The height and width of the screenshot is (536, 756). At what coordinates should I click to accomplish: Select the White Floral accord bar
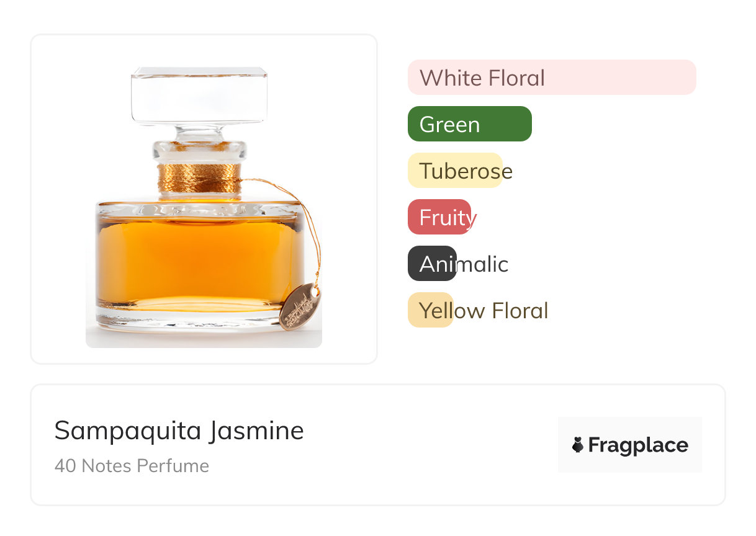(551, 78)
